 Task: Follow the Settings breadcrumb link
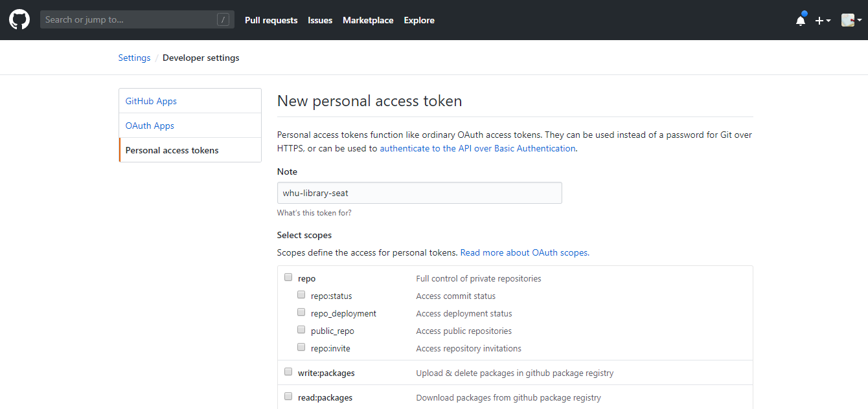tap(134, 58)
